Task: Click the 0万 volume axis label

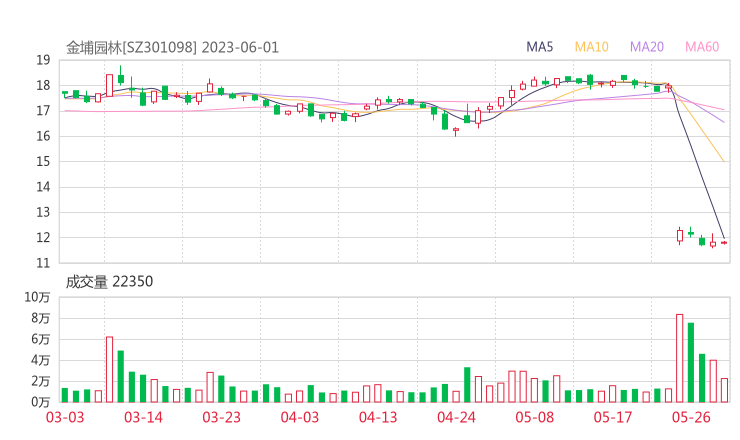Action: tap(41, 402)
